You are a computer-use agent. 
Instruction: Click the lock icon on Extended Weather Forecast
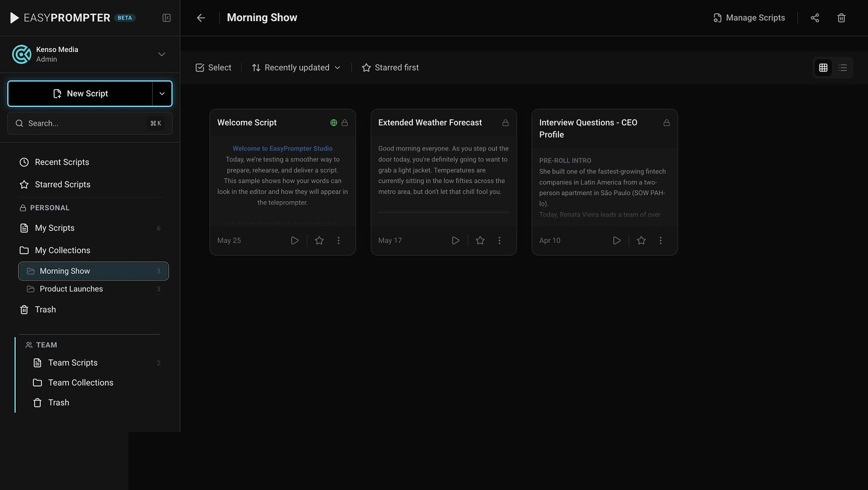pyautogui.click(x=506, y=123)
